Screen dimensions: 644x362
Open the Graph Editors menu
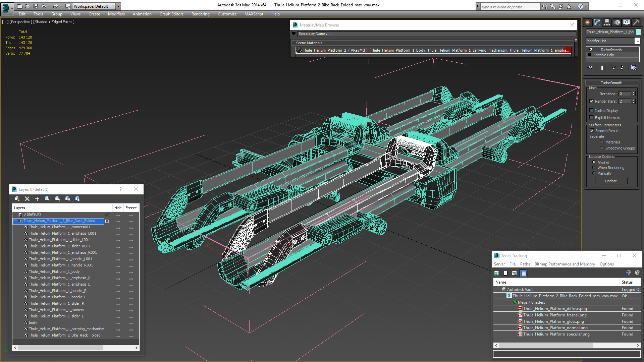(x=171, y=14)
